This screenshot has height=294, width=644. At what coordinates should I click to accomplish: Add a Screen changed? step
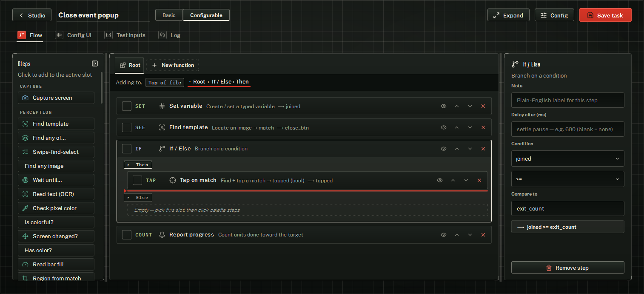click(x=56, y=236)
